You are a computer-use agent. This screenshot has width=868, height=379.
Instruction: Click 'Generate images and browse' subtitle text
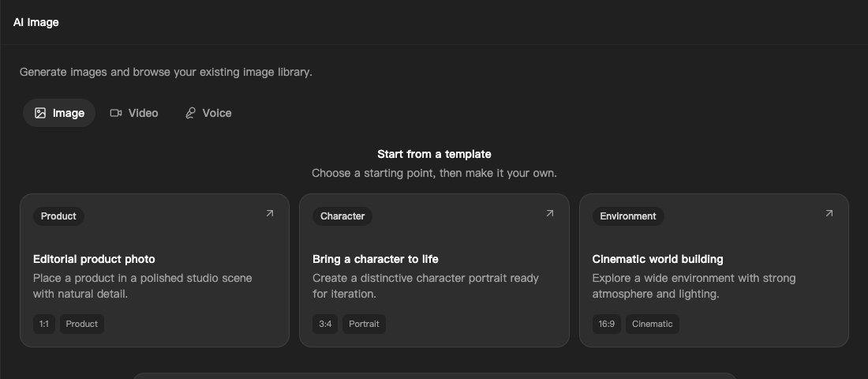tap(166, 72)
